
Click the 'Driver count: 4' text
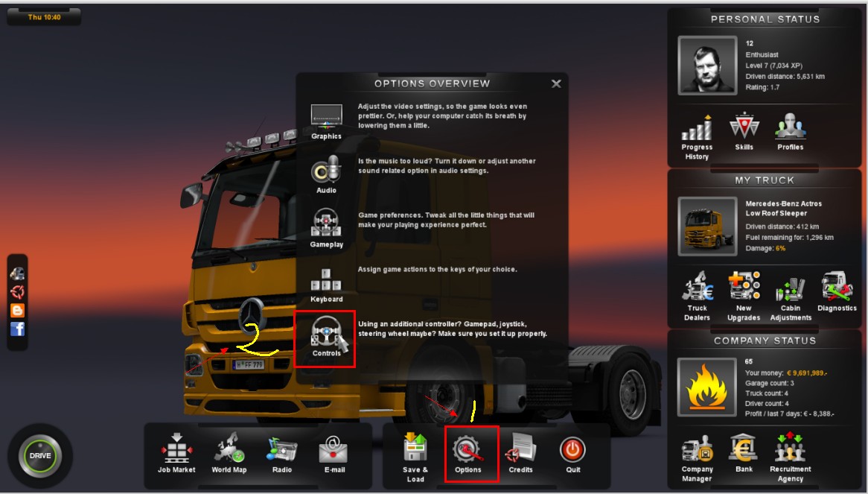tap(767, 404)
